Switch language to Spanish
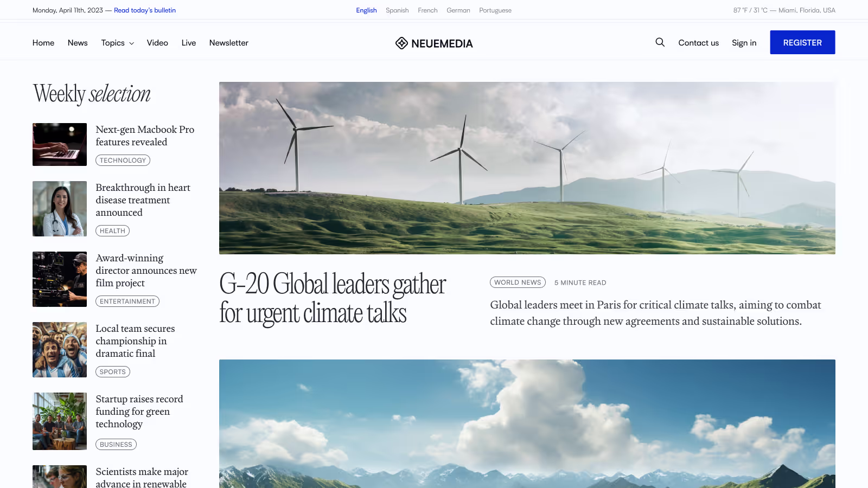The height and width of the screenshot is (488, 868). 397,10
